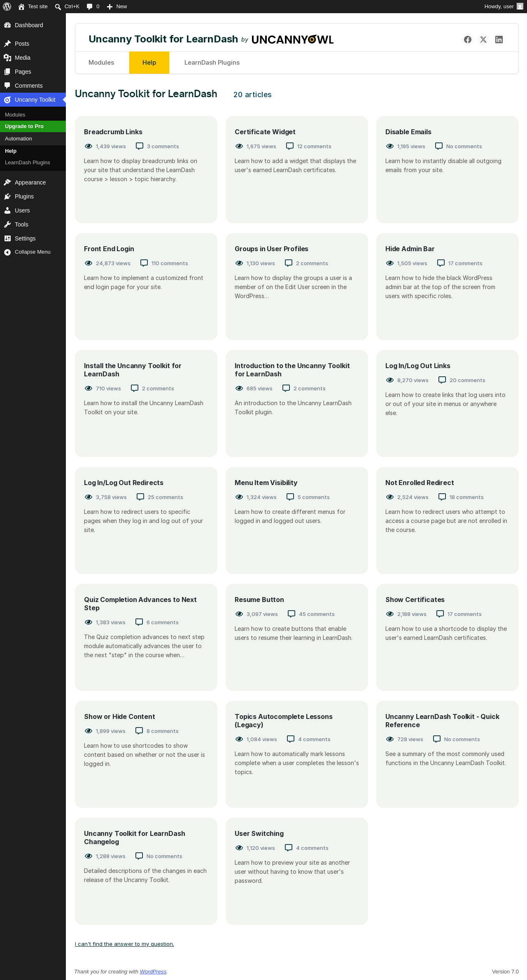Viewport: 527px width, 980px height.
Task: Click the Users person icon
Action: (x=7, y=210)
